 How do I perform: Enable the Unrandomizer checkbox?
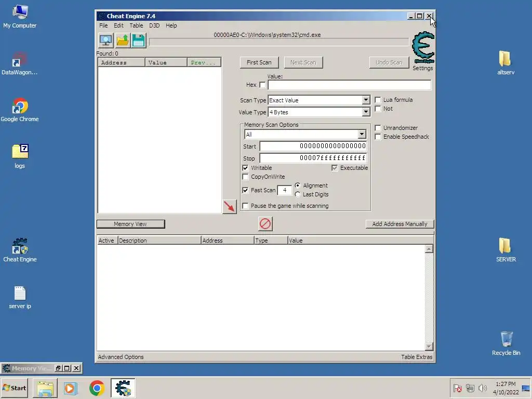(x=378, y=128)
